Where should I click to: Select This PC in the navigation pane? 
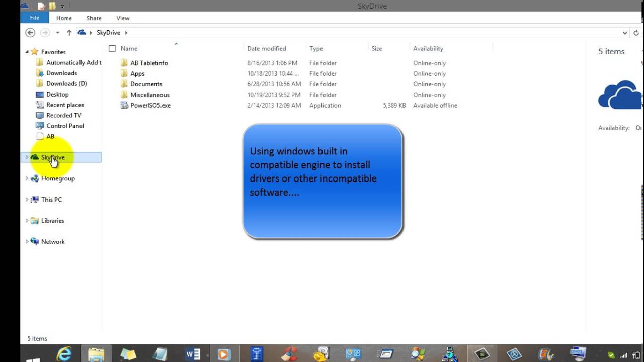pyautogui.click(x=51, y=200)
